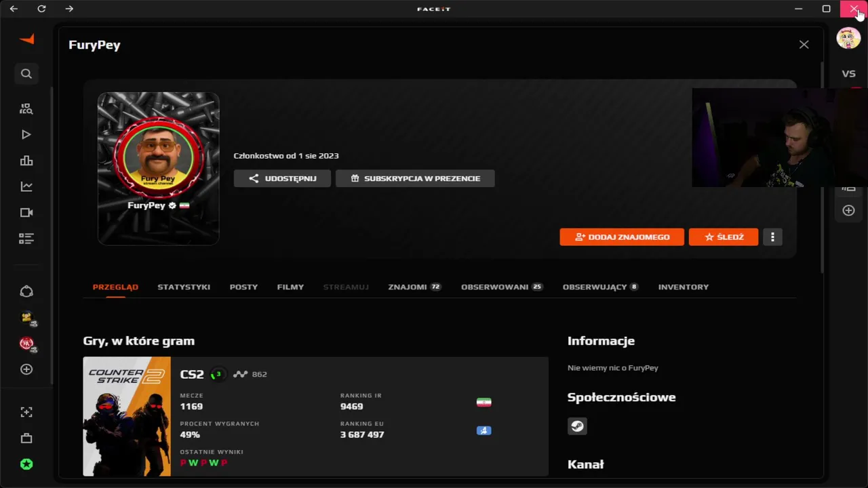Switch to the INVENTORY tab

684,287
